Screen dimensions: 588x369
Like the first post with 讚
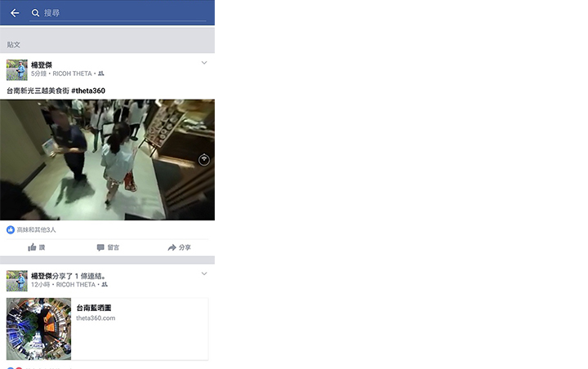click(x=37, y=247)
